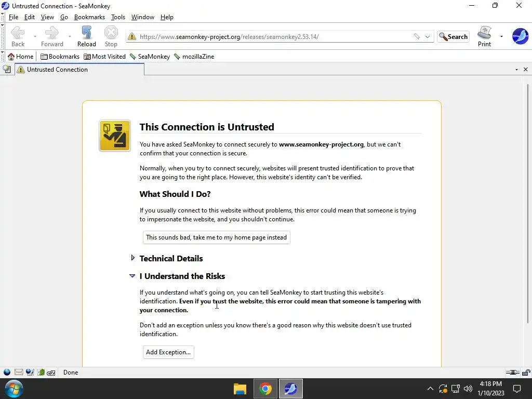Open the Go menu
Image resolution: width=532 pixels, height=399 pixels.
(64, 17)
